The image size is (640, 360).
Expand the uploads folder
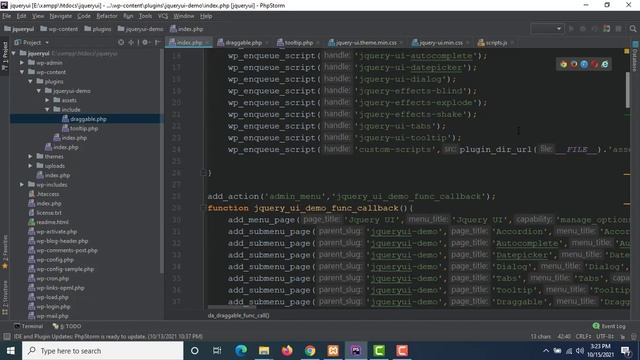pyautogui.click(x=30, y=166)
